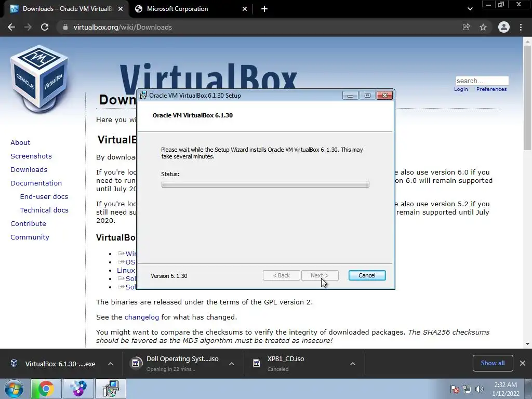Viewport: 532px width, 399px height.
Task: Open Chrome's three-dot menu
Action: point(521,27)
